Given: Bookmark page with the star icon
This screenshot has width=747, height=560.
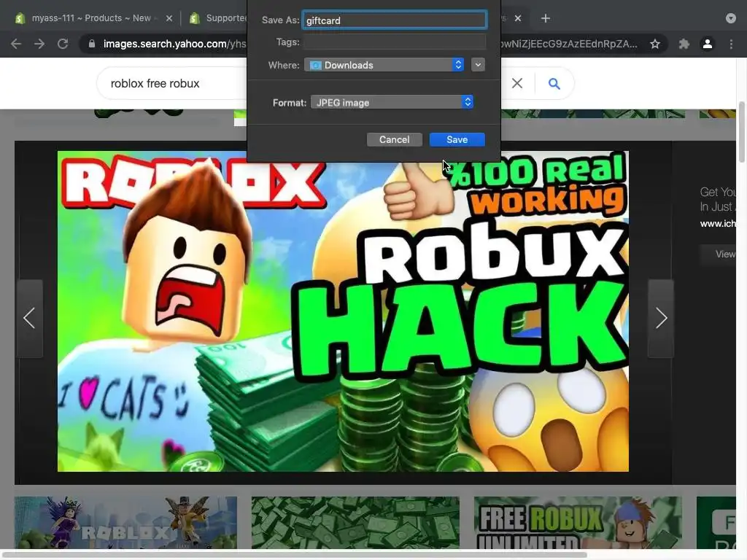Looking at the screenshot, I should pyautogui.click(x=655, y=44).
